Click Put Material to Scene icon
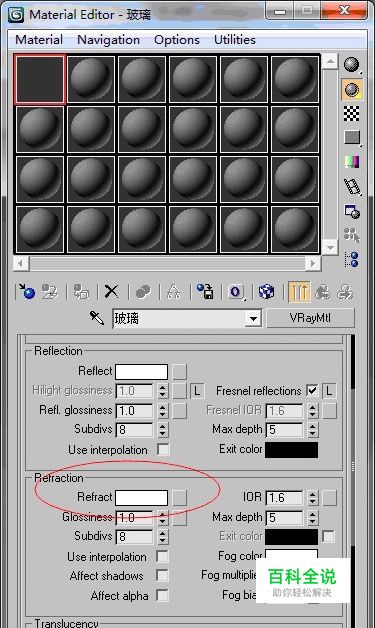375x628 pixels. pos(50,292)
